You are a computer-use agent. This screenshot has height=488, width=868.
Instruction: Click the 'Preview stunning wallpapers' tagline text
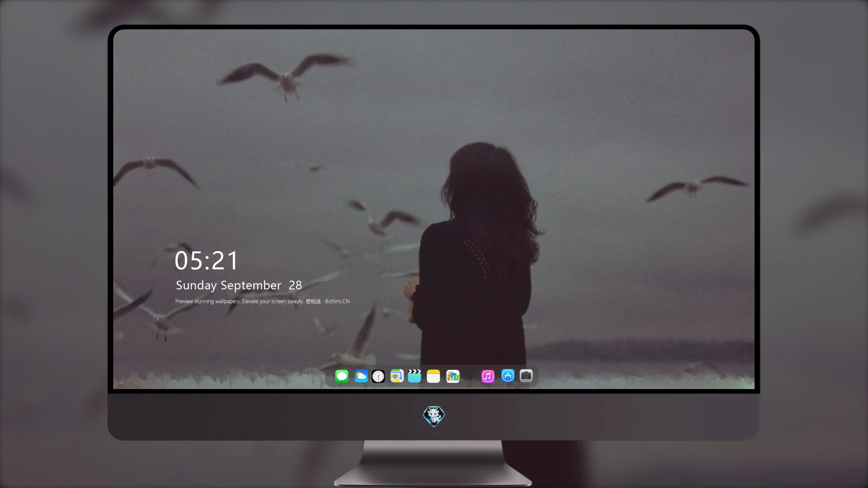262,301
